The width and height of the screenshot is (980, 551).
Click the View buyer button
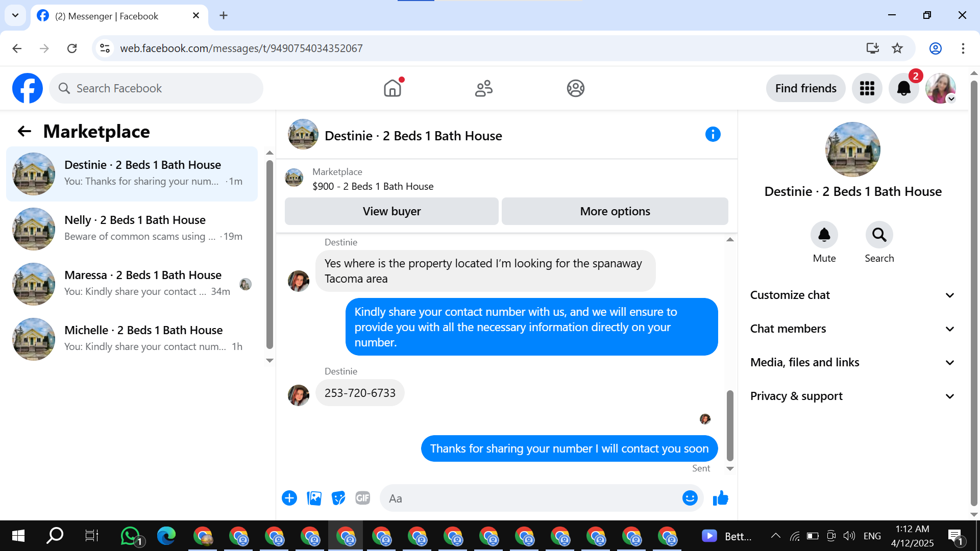(x=391, y=211)
